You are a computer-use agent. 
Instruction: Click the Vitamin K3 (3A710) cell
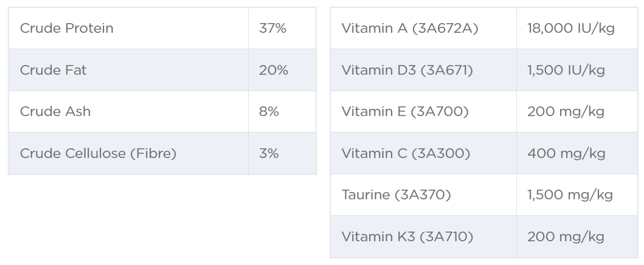(x=407, y=236)
